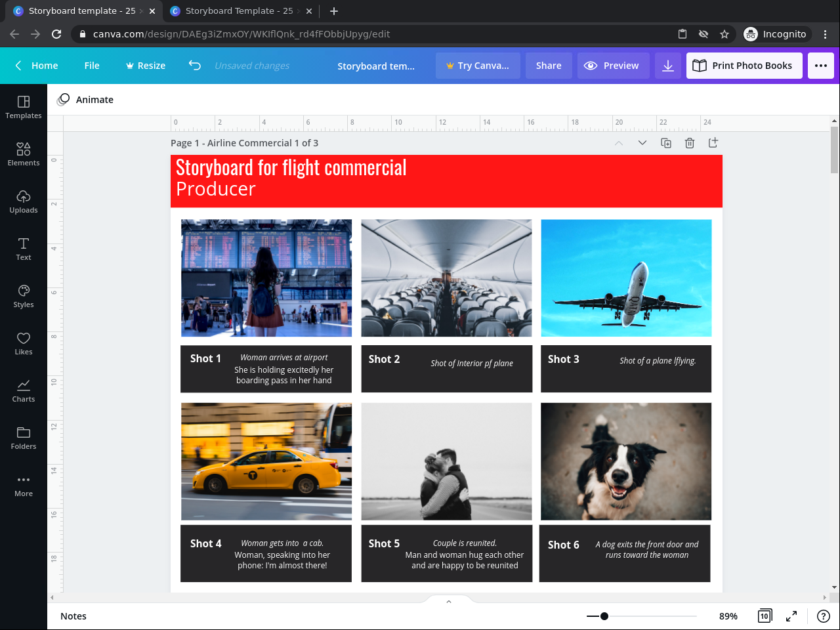The image size is (840, 630).
Task: Add a new page with the plus-page icon
Action: pyautogui.click(x=713, y=143)
